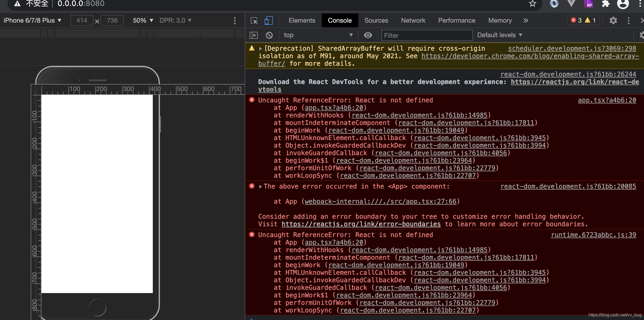Click the live expression eye icon
This screenshot has height=320, width=644.
tap(368, 35)
